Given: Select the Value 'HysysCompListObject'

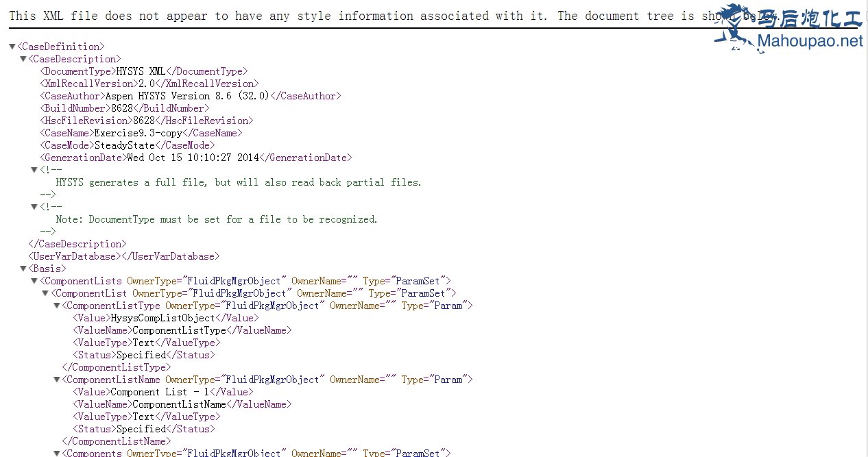Looking at the screenshot, I should point(162,318).
